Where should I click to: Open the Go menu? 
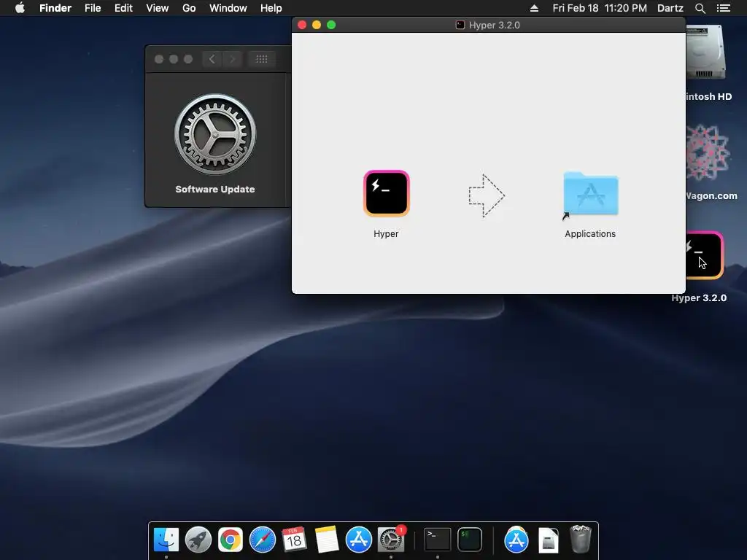189,8
